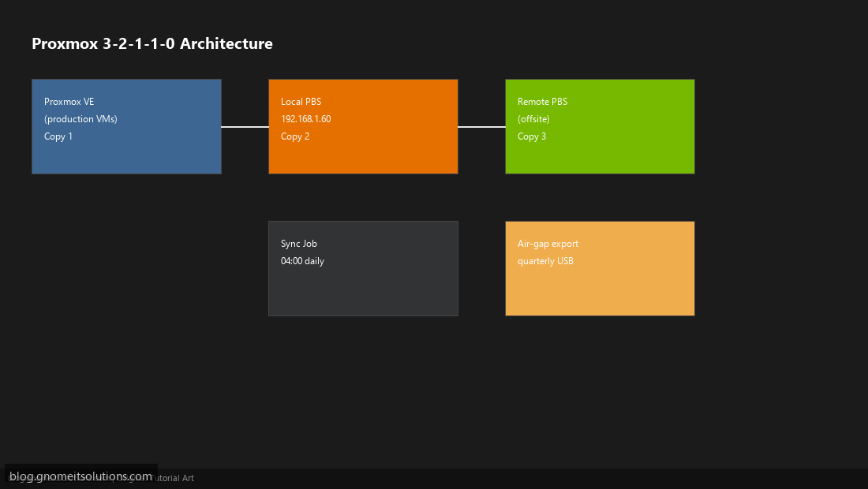
Task: Click the "Copy 2" text
Action: click(x=295, y=136)
